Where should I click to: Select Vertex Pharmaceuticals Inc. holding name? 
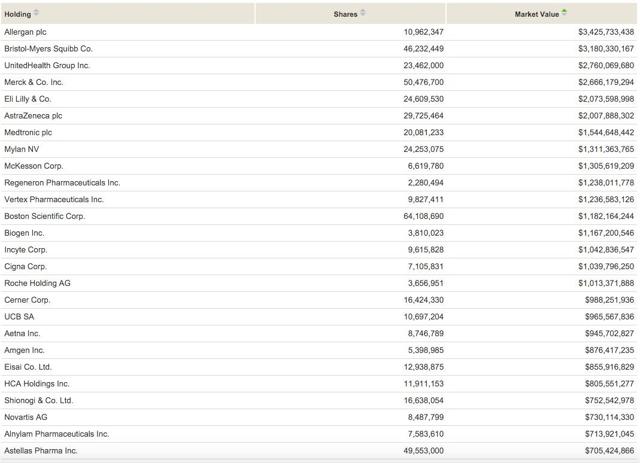[x=54, y=199]
